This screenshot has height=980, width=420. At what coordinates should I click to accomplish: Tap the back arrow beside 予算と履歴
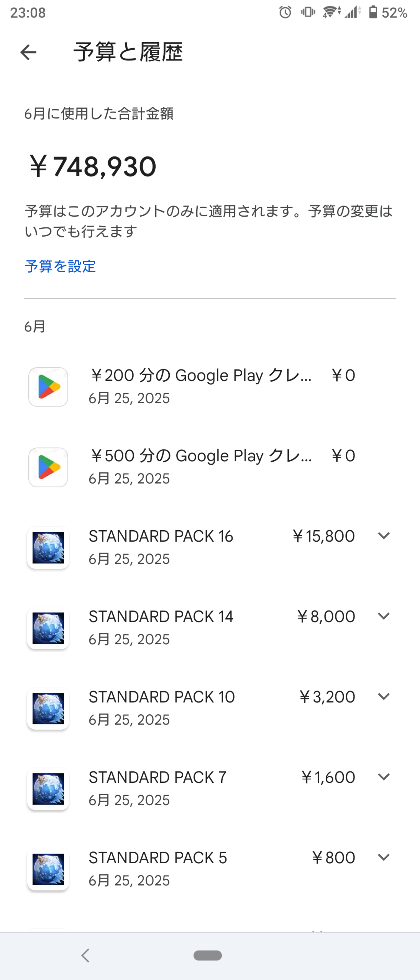tap(28, 52)
